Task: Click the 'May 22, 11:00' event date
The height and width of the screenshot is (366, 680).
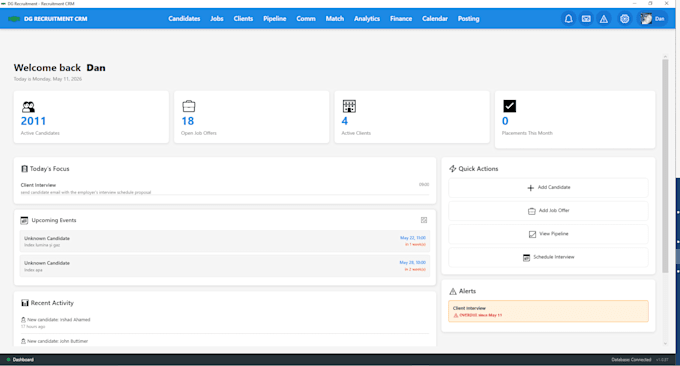Action: [412, 238]
